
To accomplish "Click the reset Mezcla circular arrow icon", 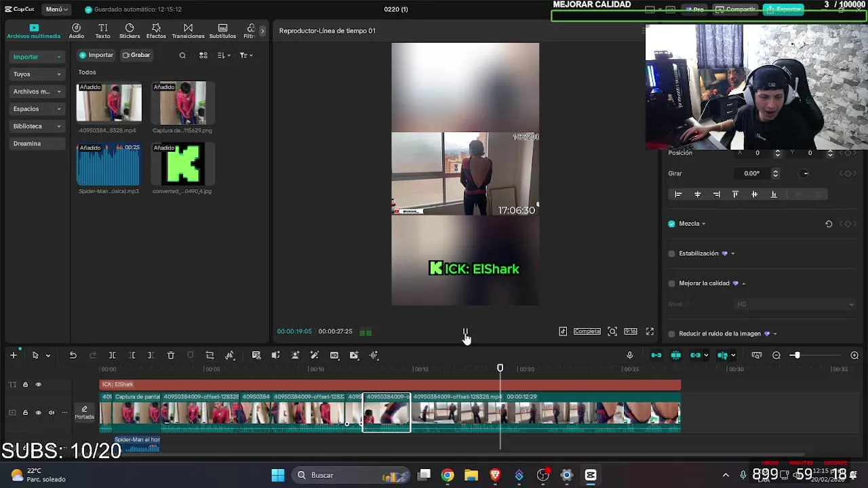I will click(x=829, y=224).
